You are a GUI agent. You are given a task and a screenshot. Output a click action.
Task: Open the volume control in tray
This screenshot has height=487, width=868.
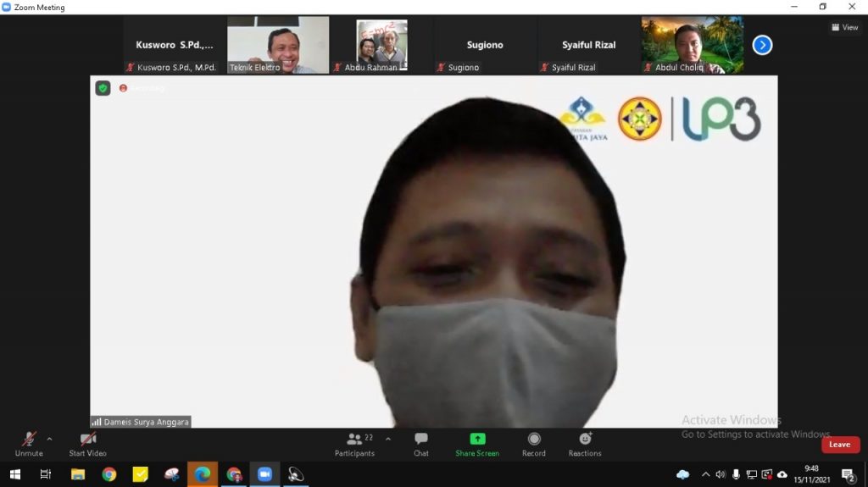721,474
